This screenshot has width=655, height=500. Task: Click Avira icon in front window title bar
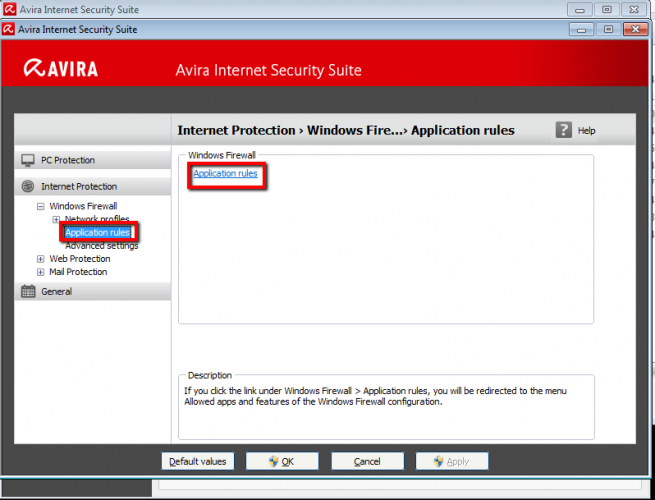pos(8,29)
